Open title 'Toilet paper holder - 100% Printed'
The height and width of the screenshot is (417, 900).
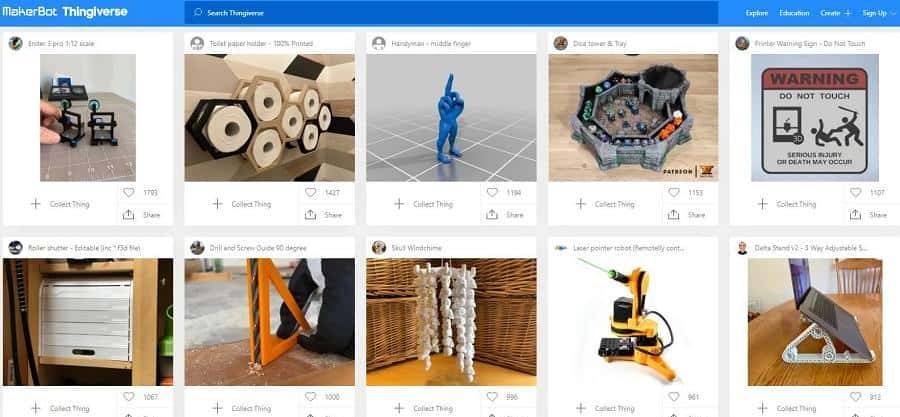tap(261, 44)
